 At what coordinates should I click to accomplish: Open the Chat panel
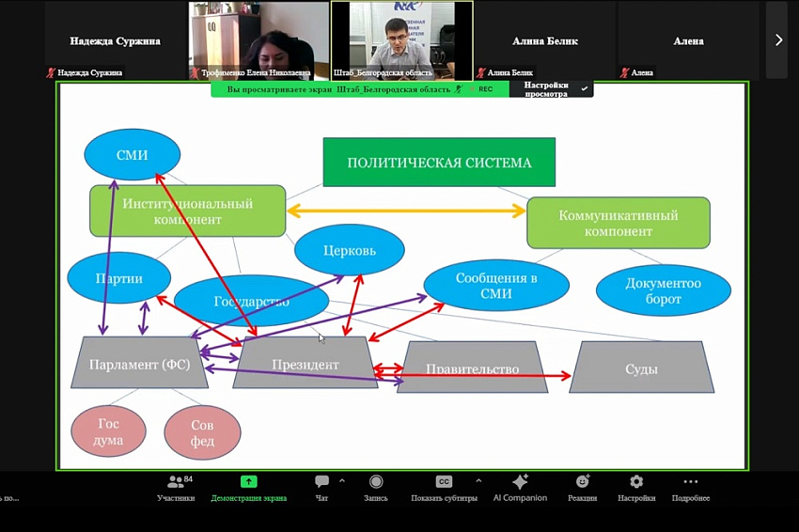coord(321,482)
